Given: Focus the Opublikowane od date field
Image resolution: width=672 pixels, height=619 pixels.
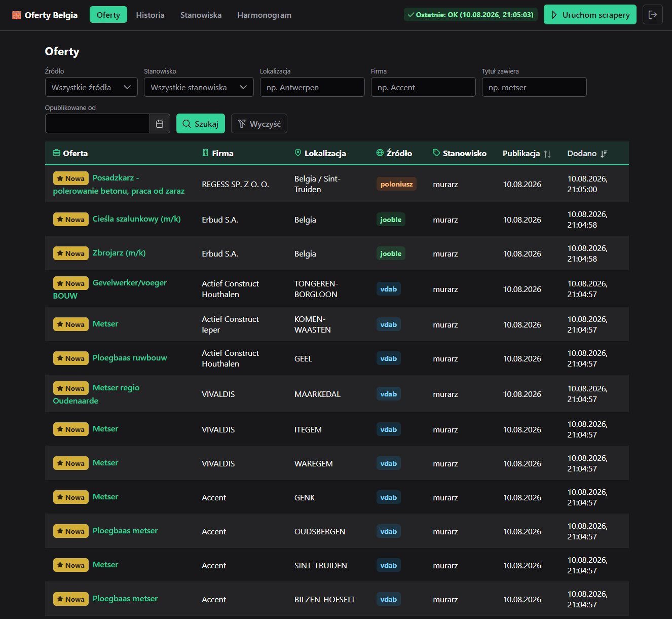Looking at the screenshot, I should (x=97, y=124).
